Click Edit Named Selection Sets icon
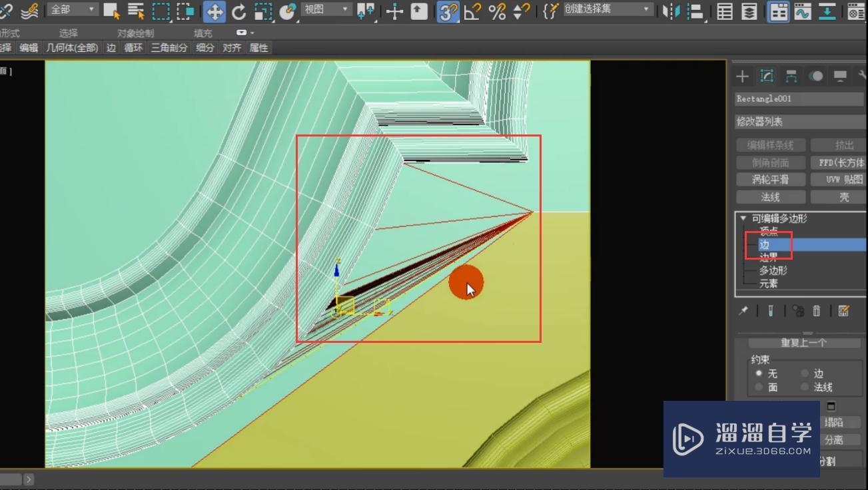Screen dimensions: 868x490 click(x=550, y=11)
